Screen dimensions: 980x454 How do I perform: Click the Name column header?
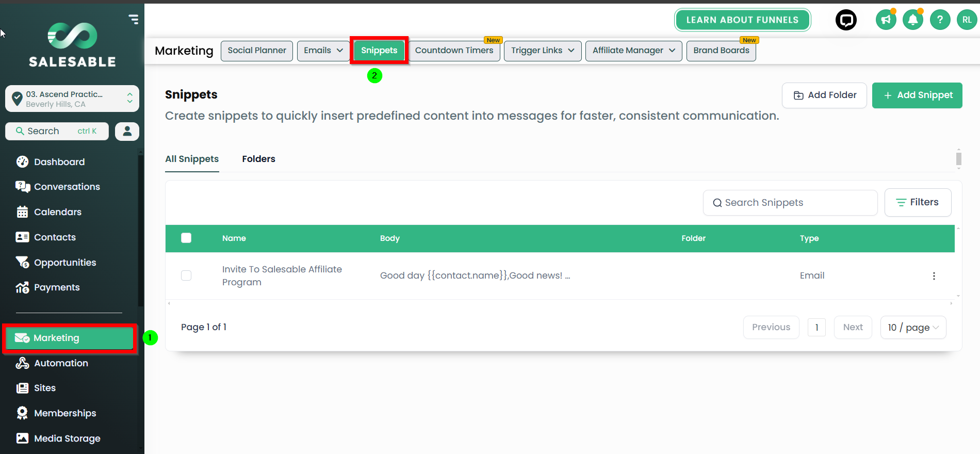click(234, 238)
